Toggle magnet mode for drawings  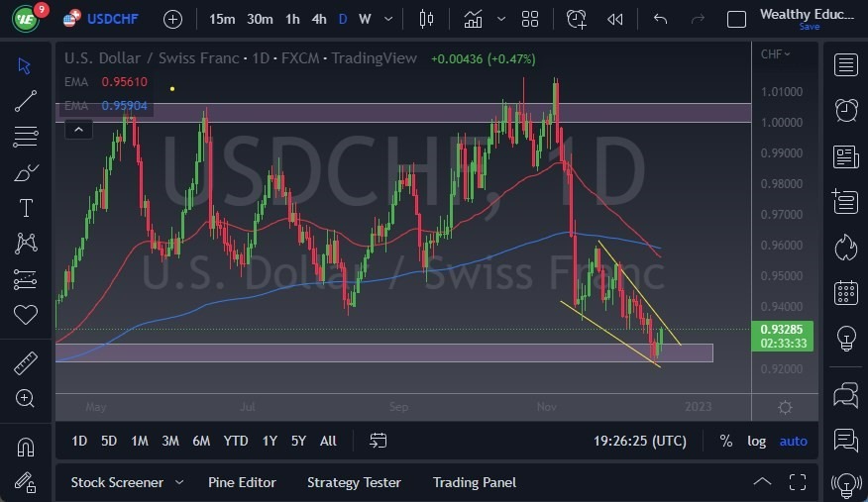[x=26, y=447]
